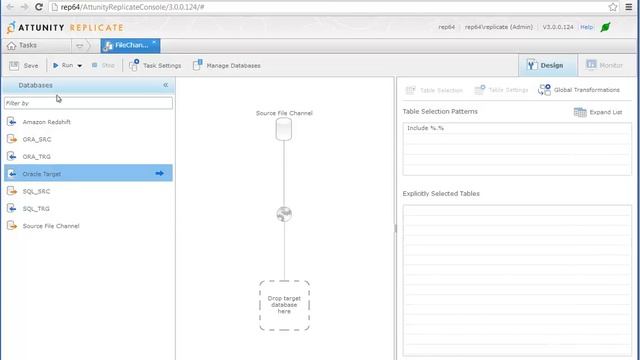Select ORA_TRG database
Screen dimensions: 640x360
(88, 156)
